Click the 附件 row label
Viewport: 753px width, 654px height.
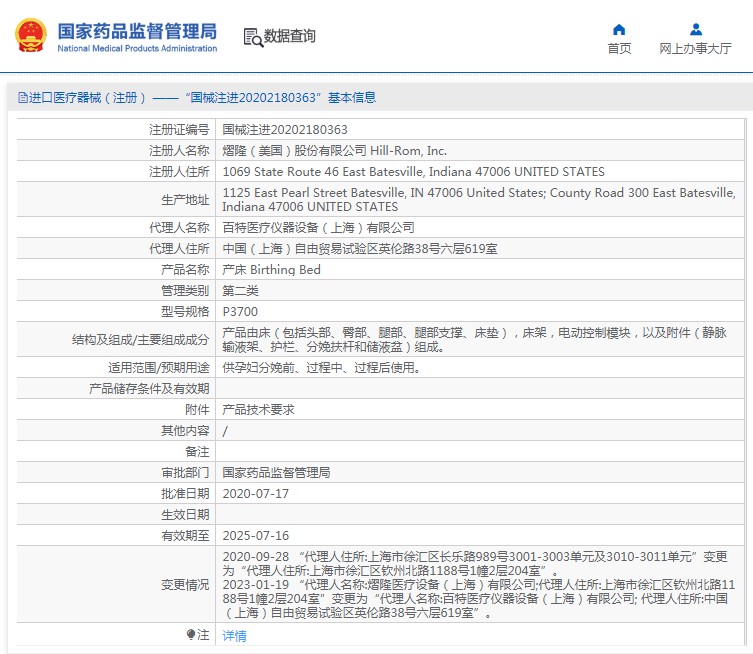197,410
